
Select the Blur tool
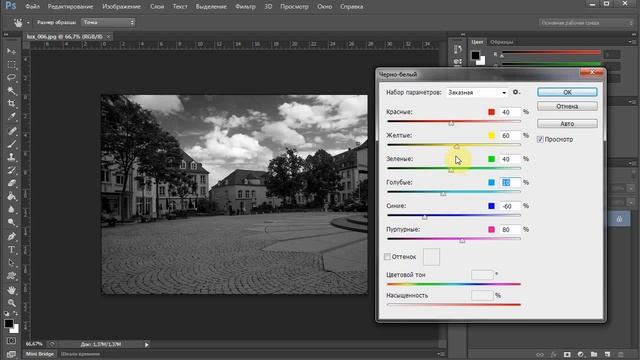(11, 209)
